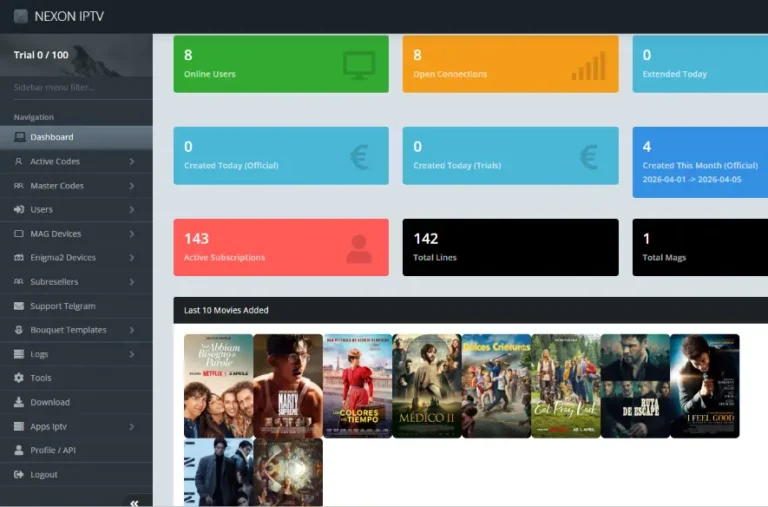This screenshot has height=507, width=768.
Task: Click the NEXON IPTV logo icon
Action: (x=21, y=16)
